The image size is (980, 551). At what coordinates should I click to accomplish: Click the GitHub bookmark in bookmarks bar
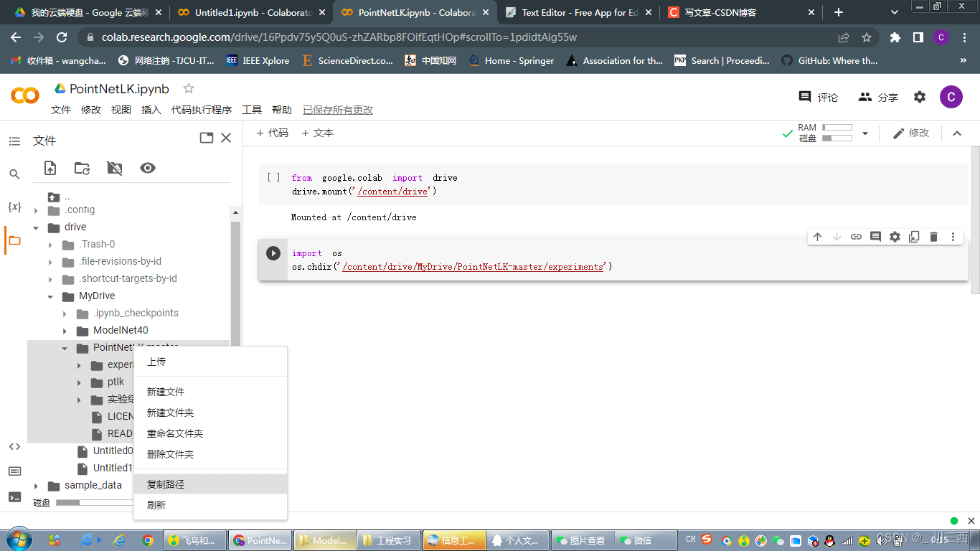click(829, 61)
